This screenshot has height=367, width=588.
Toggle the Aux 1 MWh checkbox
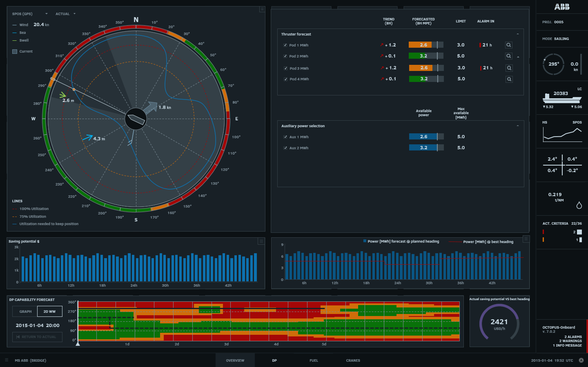[x=285, y=137]
